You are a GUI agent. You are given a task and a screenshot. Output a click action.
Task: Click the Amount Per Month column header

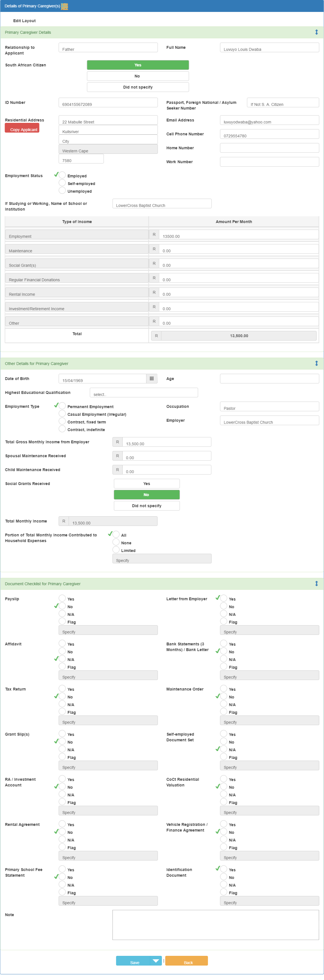tap(234, 221)
